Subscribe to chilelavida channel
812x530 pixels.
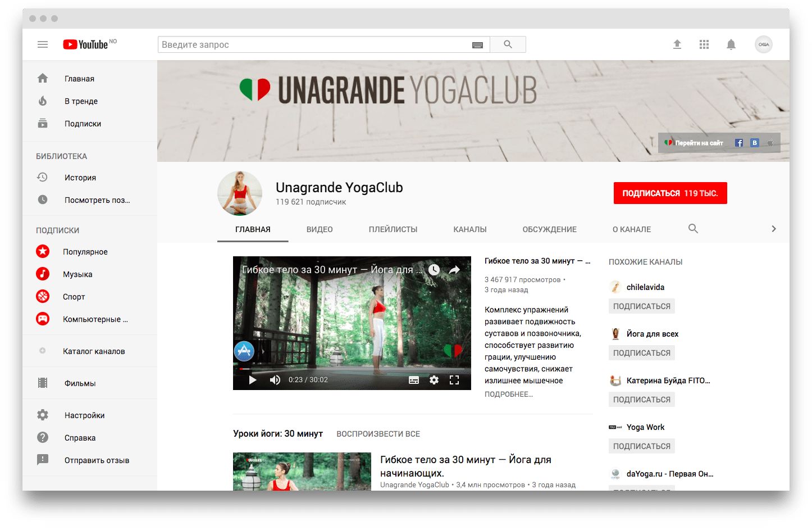click(642, 306)
